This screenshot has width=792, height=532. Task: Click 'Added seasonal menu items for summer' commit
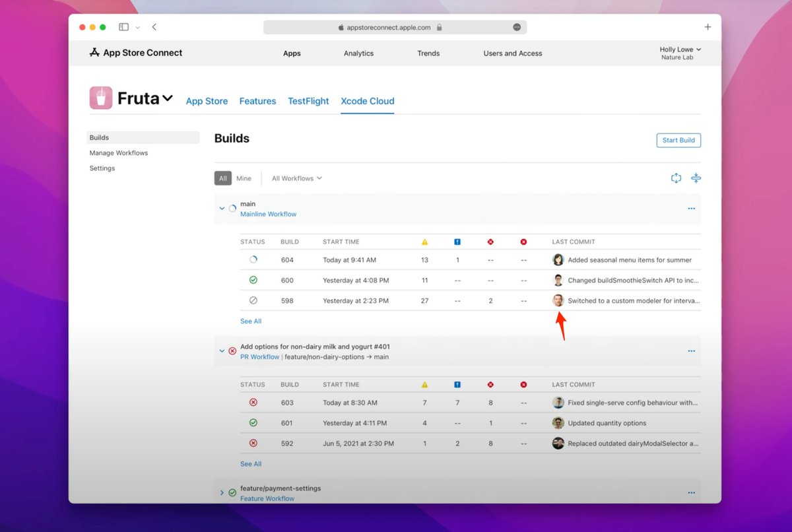coord(630,260)
